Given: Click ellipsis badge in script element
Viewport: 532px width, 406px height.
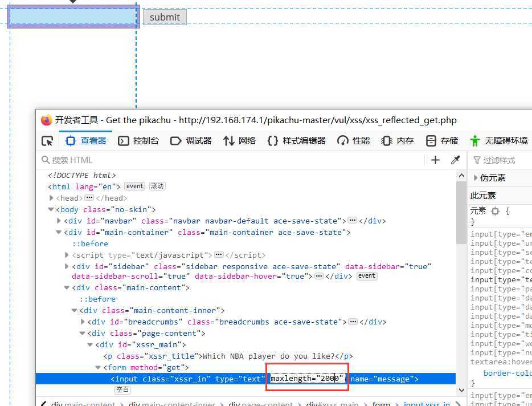Looking at the screenshot, I should pos(219,254).
